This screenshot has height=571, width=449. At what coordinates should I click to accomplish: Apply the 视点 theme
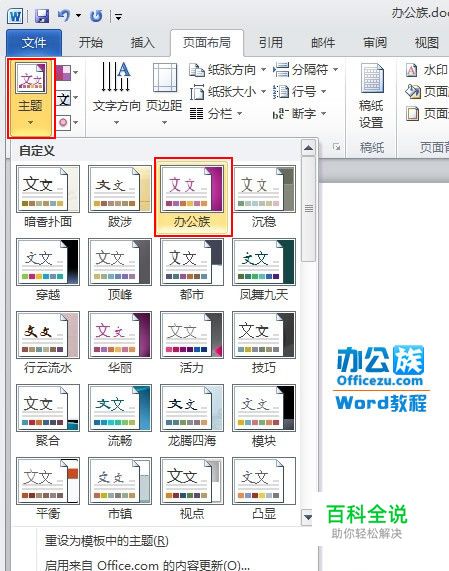192,489
